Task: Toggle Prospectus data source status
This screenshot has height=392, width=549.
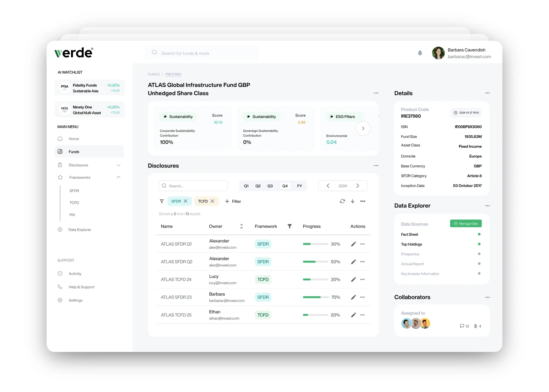Action: pyautogui.click(x=479, y=254)
